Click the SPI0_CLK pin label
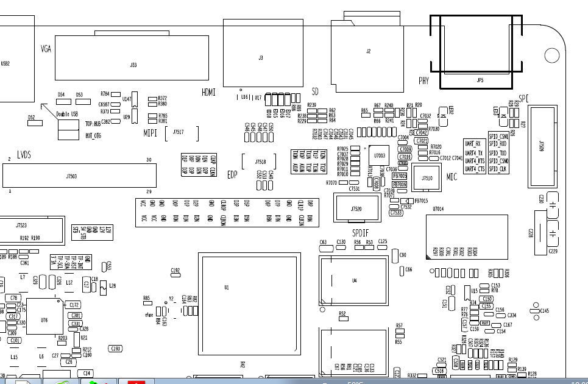Viewport: 588px width, 384px height. tap(498, 169)
